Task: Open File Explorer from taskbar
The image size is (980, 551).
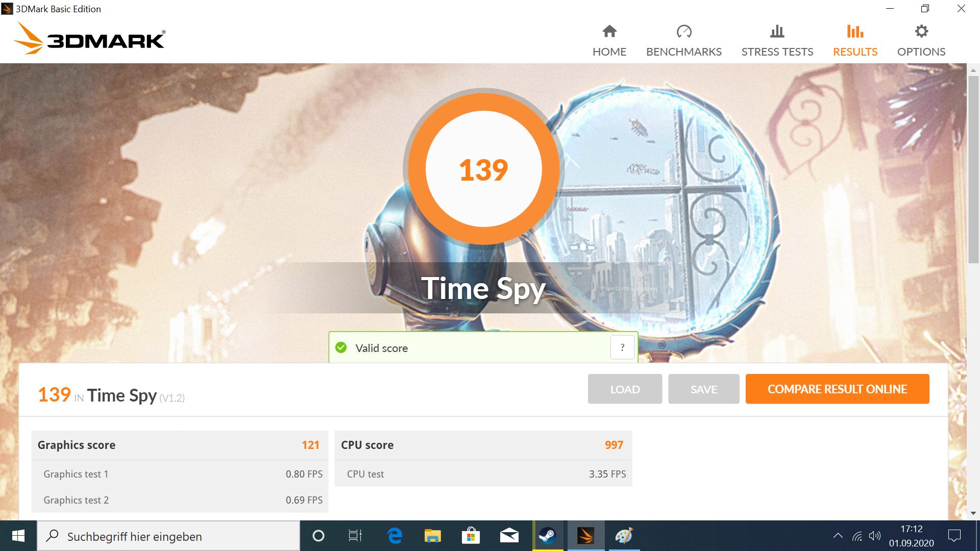Action: pyautogui.click(x=432, y=536)
